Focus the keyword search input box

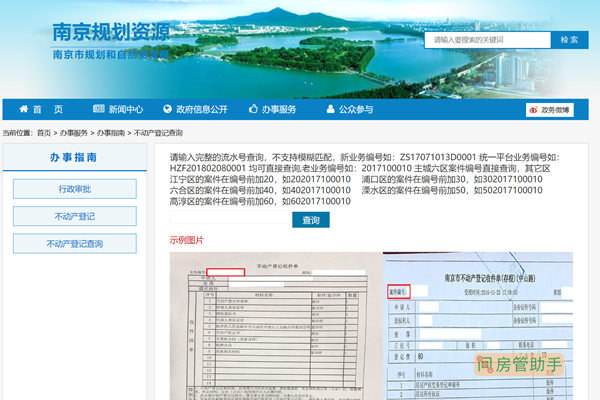(487, 40)
